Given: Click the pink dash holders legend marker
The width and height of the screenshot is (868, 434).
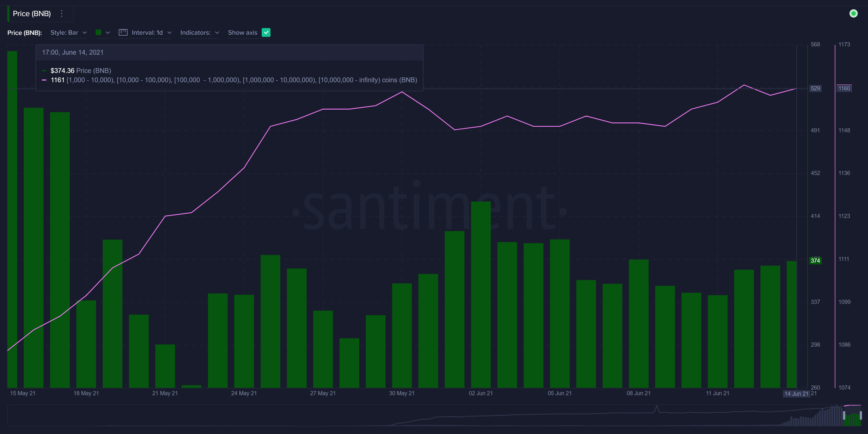Looking at the screenshot, I should 44,80.
